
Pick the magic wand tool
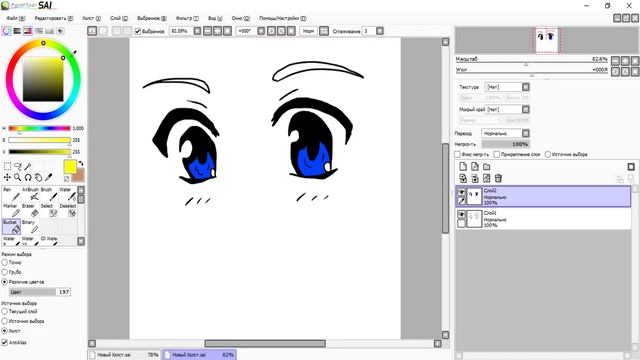coord(28,166)
